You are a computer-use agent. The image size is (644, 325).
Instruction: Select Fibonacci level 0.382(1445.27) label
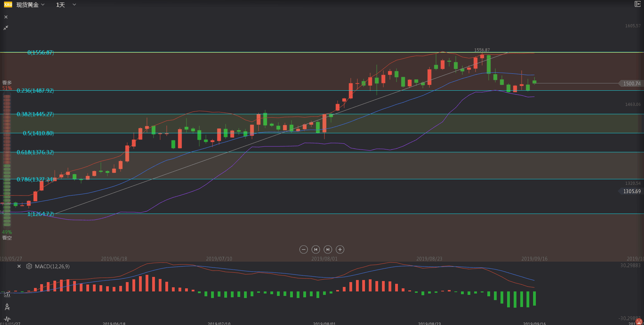[x=35, y=114]
